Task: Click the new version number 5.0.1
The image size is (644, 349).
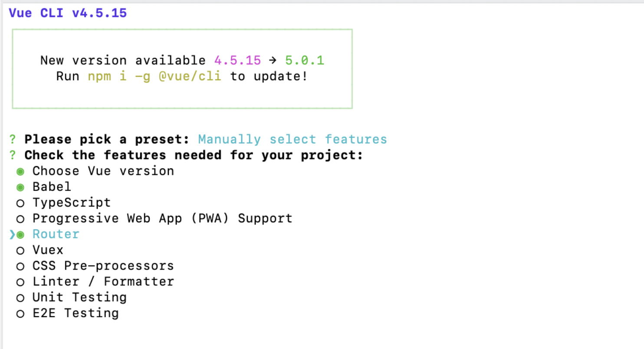Action: (305, 60)
